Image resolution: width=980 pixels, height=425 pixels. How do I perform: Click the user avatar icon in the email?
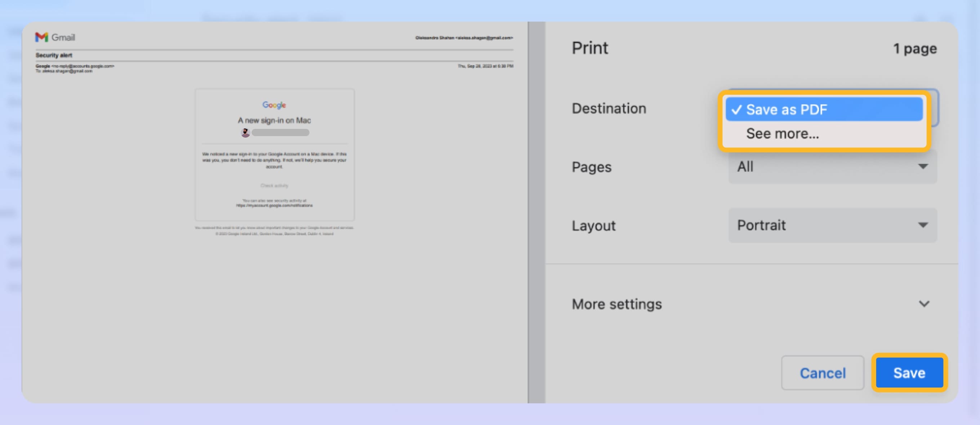tap(246, 133)
